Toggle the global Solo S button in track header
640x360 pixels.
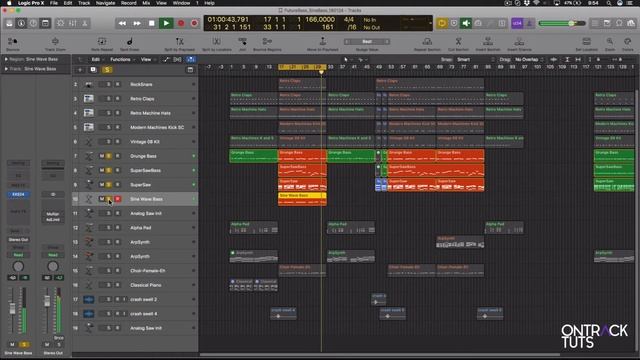click(x=107, y=70)
